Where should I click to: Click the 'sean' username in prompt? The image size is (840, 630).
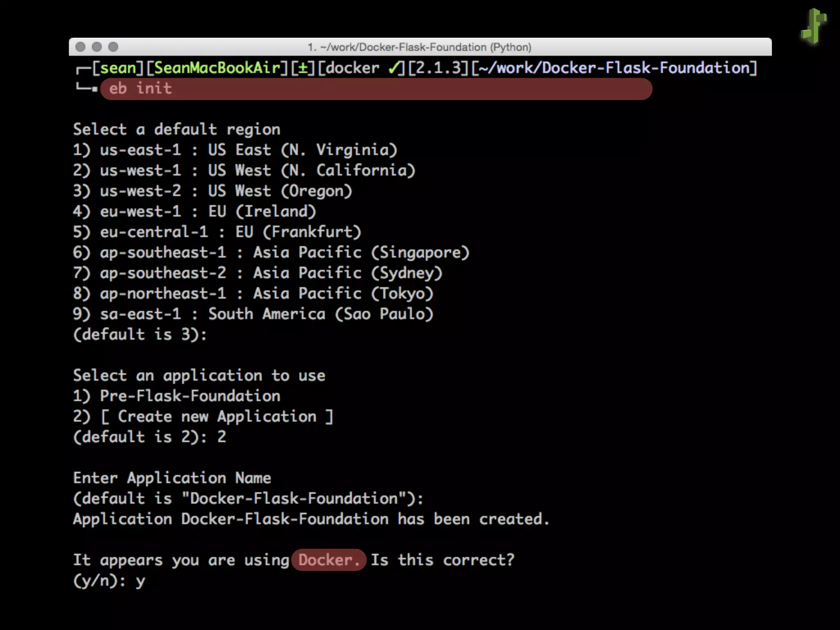point(117,68)
